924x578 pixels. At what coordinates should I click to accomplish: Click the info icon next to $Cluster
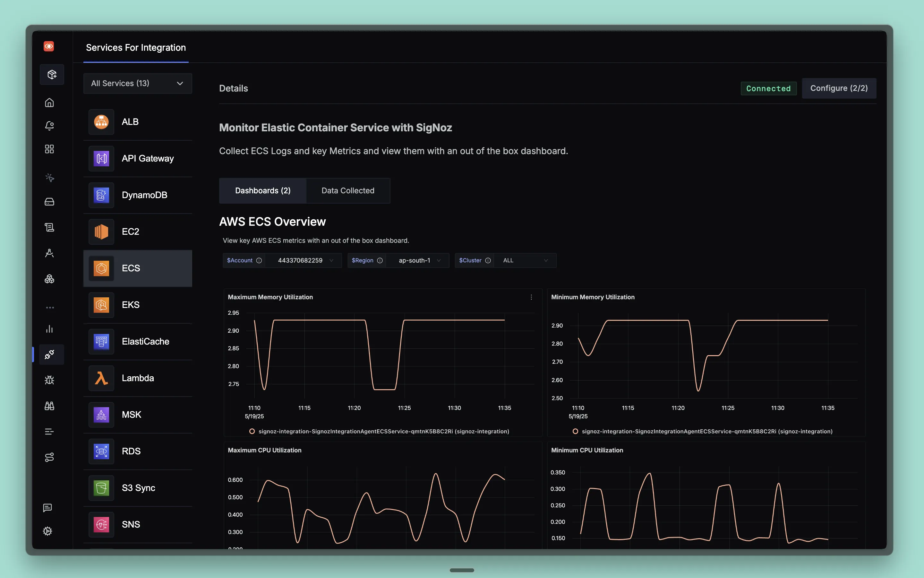click(x=488, y=260)
